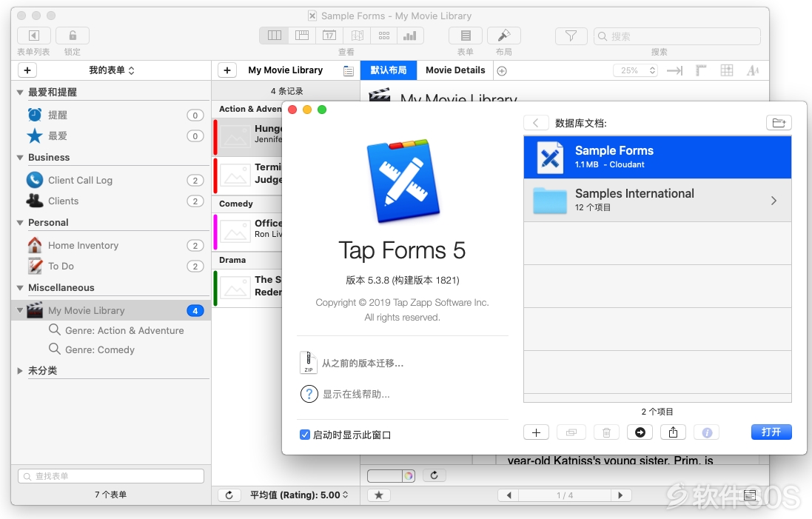
Task: Click the tab order arrow icon
Action: pyautogui.click(x=674, y=70)
